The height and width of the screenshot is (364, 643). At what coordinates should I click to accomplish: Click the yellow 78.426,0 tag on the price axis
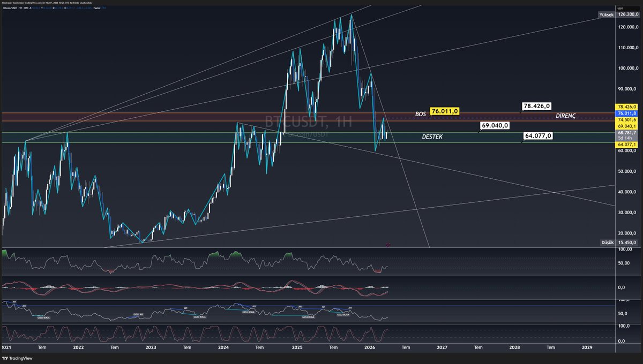(627, 107)
